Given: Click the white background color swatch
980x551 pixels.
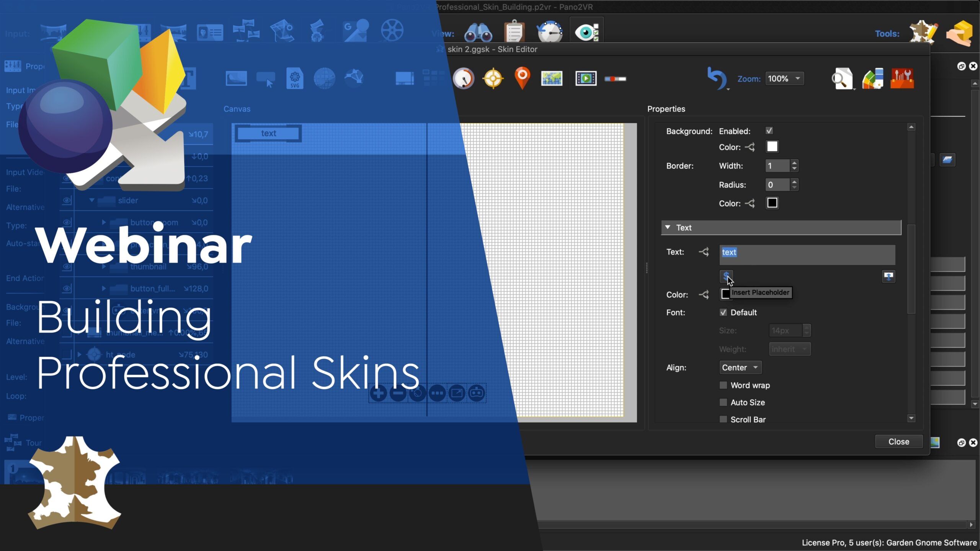Looking at the screenshot, I should [x=772, y=147].
